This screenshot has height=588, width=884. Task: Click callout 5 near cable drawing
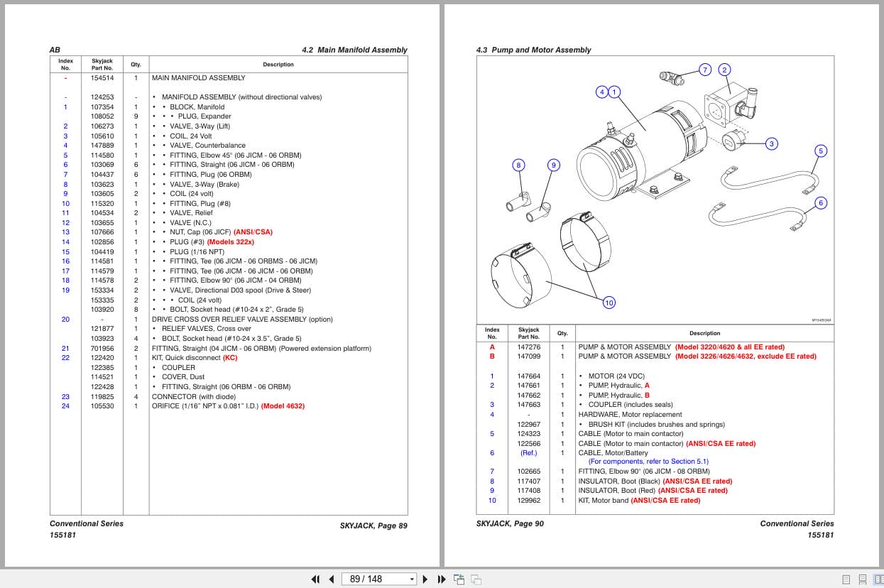tap(821, 151)
